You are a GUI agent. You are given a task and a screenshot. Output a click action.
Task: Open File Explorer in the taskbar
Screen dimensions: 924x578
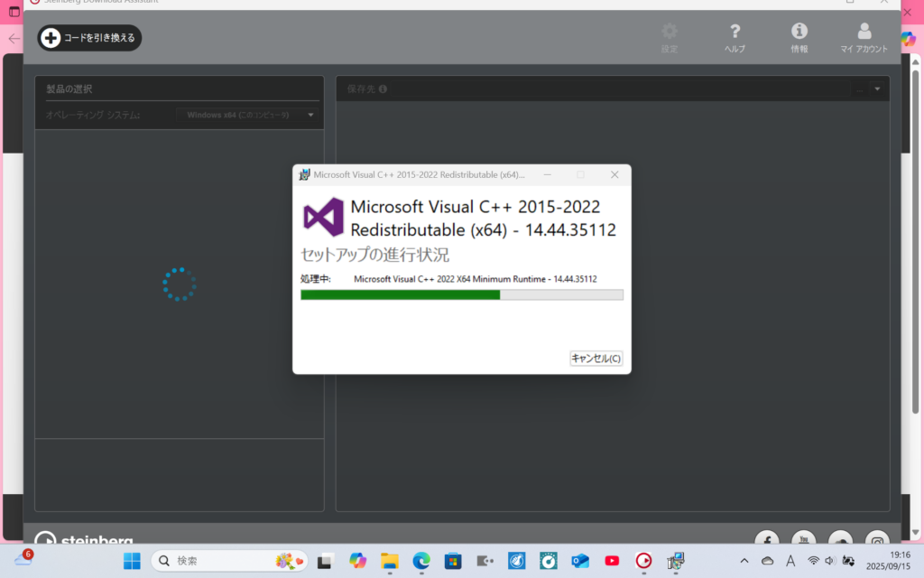389,561
